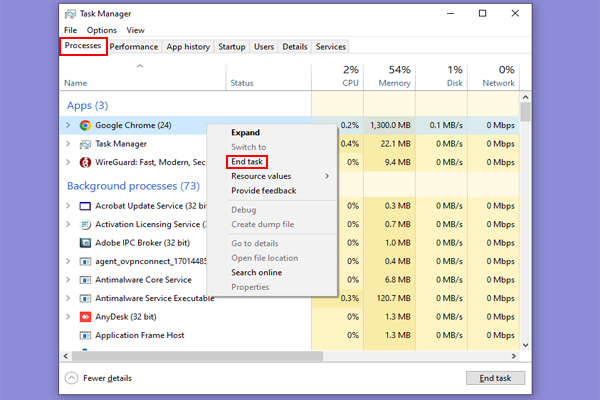Click the horizontal scrollbar left arrow

coord(66,356)
